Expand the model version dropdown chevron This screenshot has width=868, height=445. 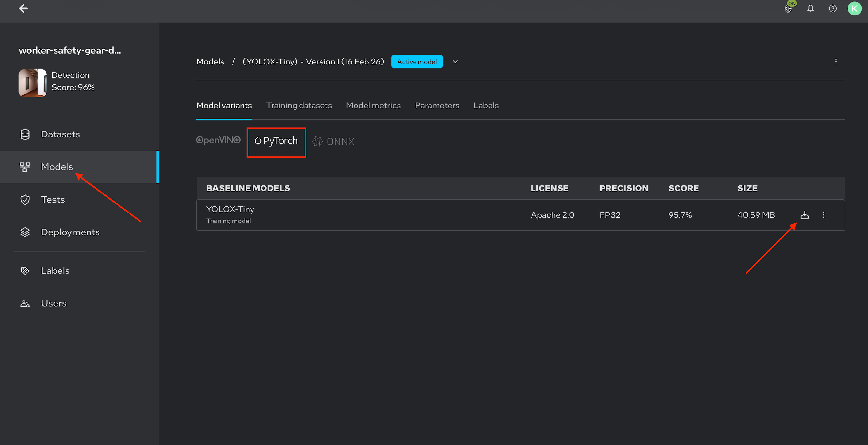455,62
